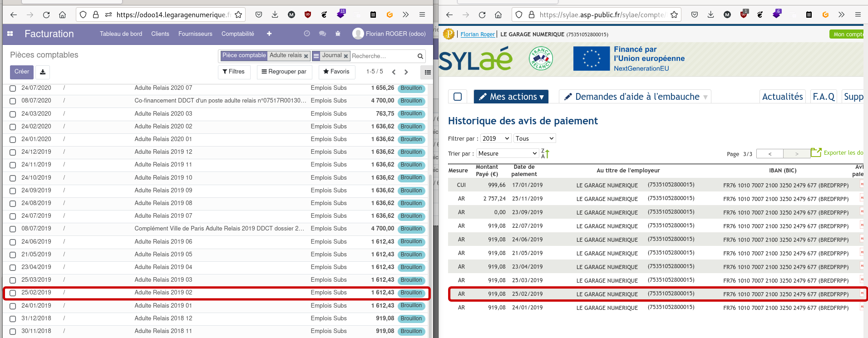Tick checkbox for Adulte Relais 2020 03
The image size is (868, 338).
(x=13, y=114)
